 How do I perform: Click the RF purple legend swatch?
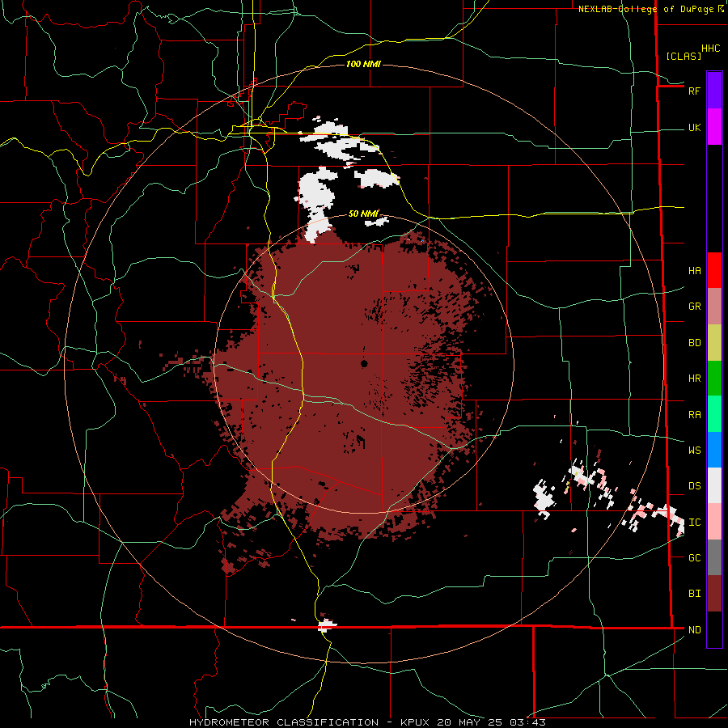(x=714, y=91)
